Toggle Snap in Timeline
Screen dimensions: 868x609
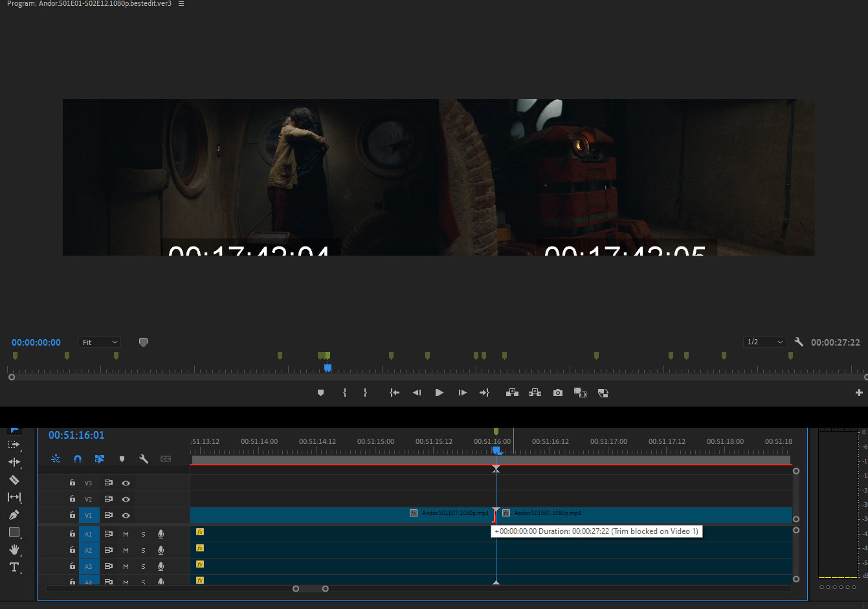(x=78, y=459)
